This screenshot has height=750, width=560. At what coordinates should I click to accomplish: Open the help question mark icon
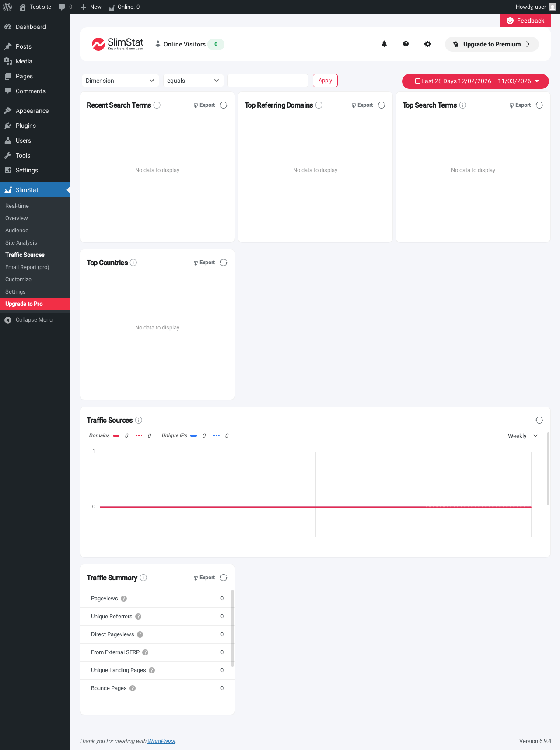click(x=406, y=44)
